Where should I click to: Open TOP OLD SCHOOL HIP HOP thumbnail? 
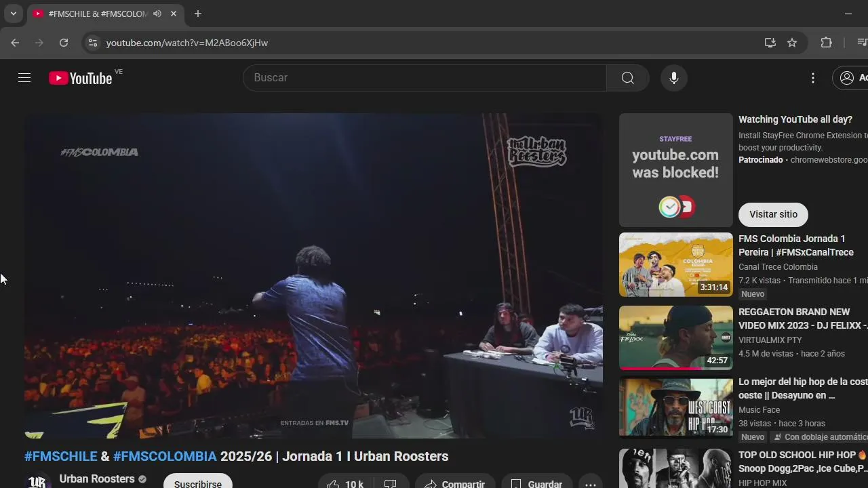(676, 468)
